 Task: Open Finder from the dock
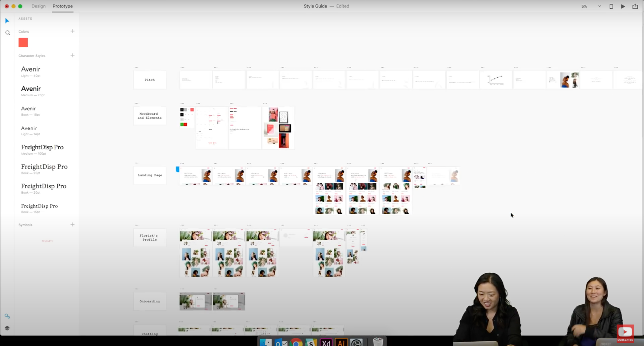click(266, 343)
